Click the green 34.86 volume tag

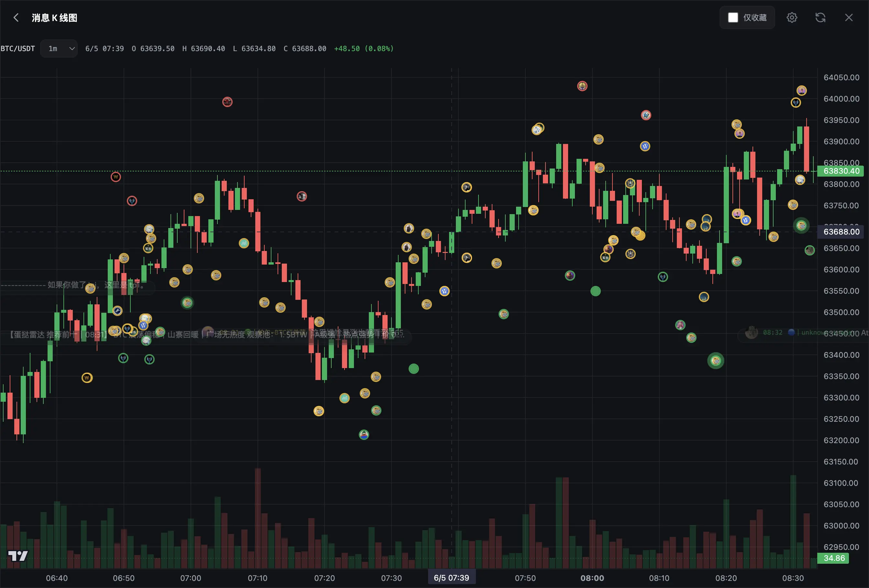pyautogui.click(x=834, y=558)
